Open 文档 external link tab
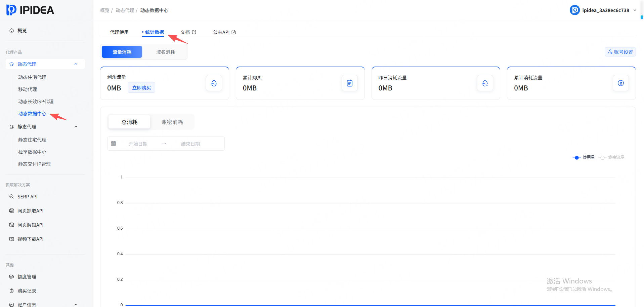 point(188,32)
